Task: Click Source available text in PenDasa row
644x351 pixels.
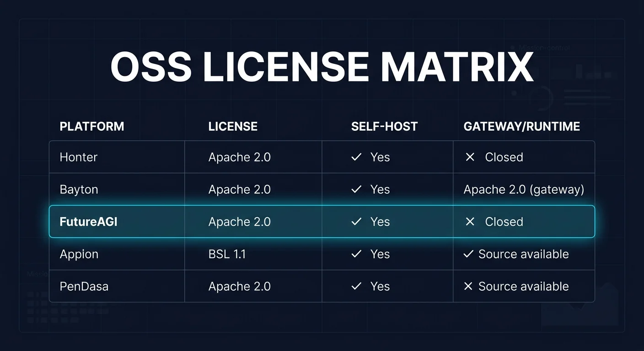Action: tap(524, 287)
